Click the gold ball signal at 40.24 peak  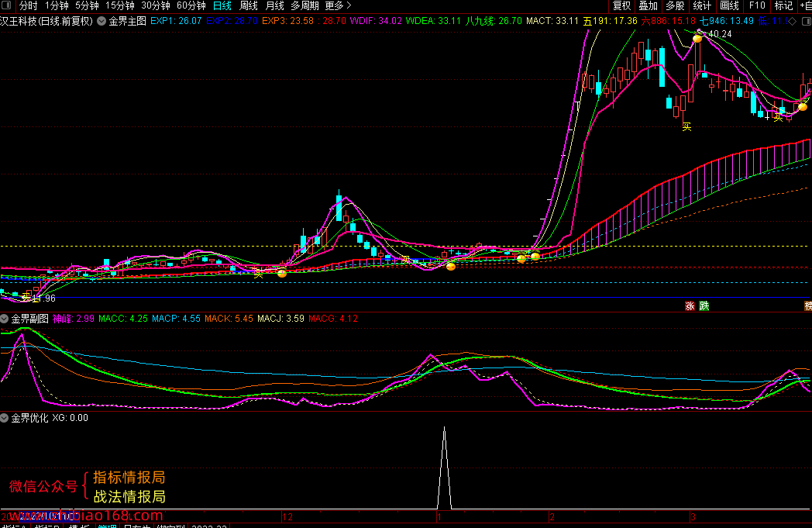[697, 38]
